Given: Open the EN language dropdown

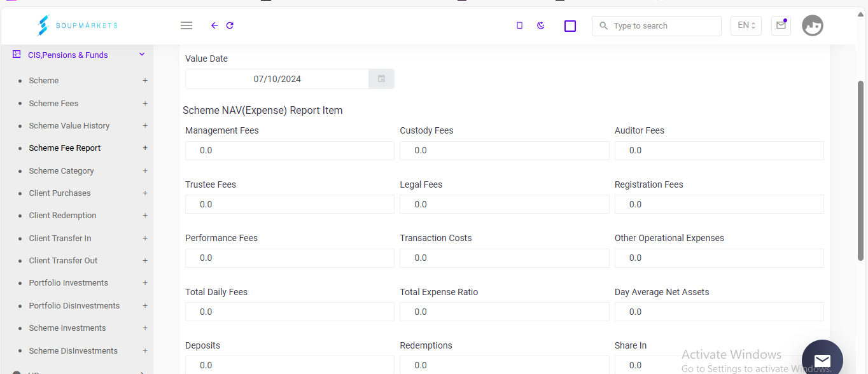Looking at the screenshot, I should click(x=746, y=25).
